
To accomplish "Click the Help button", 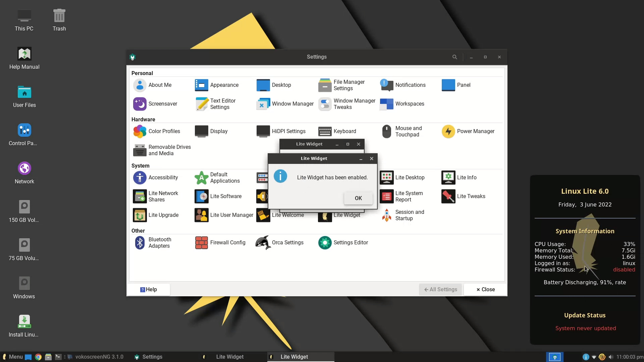I will (x=149, y=289).
